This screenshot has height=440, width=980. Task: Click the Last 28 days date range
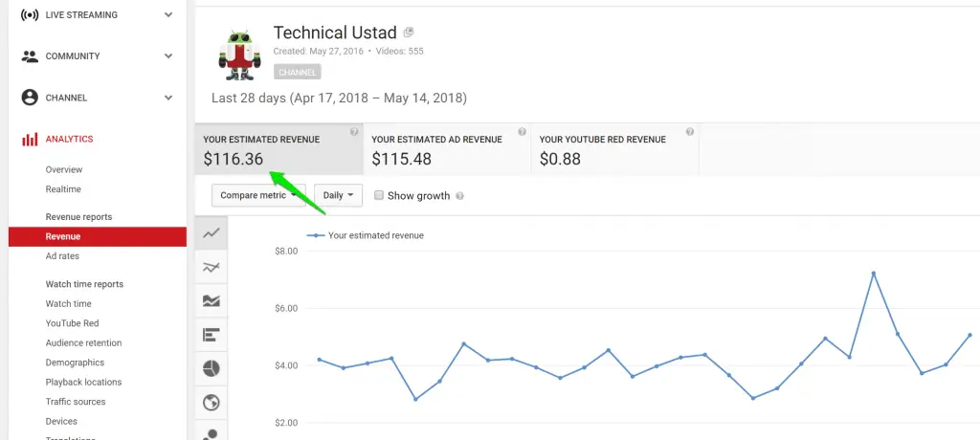click(339, 99)
